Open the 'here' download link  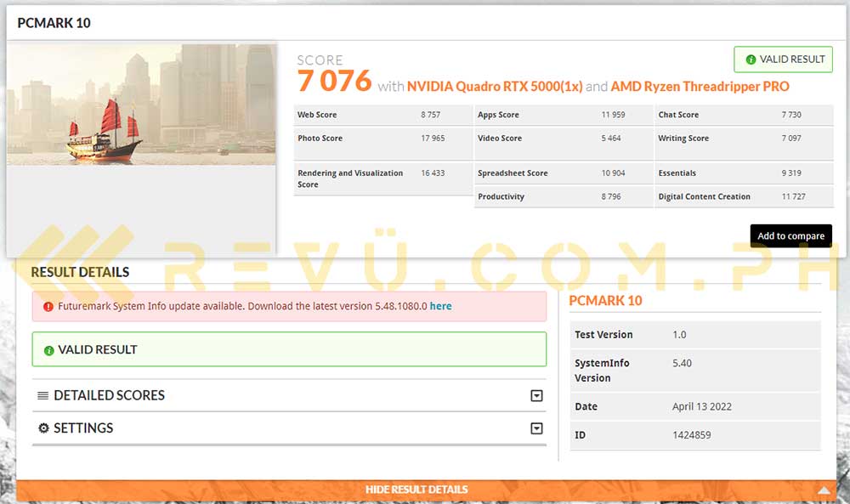click(440, 306)
